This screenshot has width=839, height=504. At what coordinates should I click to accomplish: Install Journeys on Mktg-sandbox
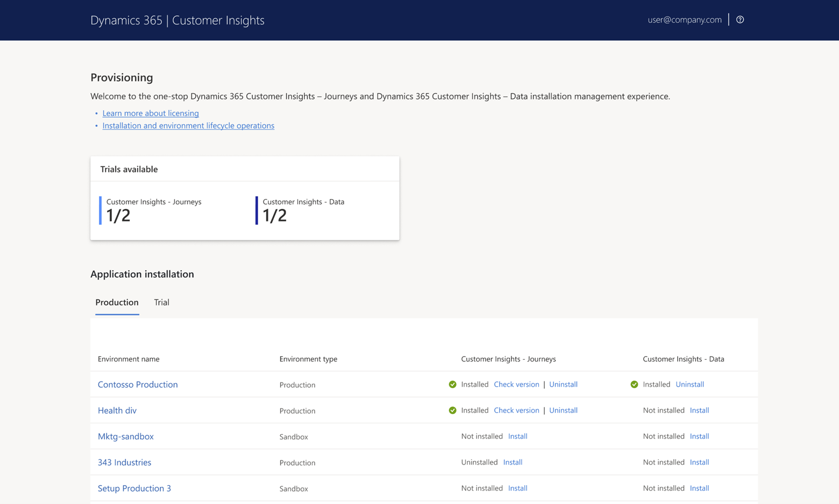click(x=517, y=436)
